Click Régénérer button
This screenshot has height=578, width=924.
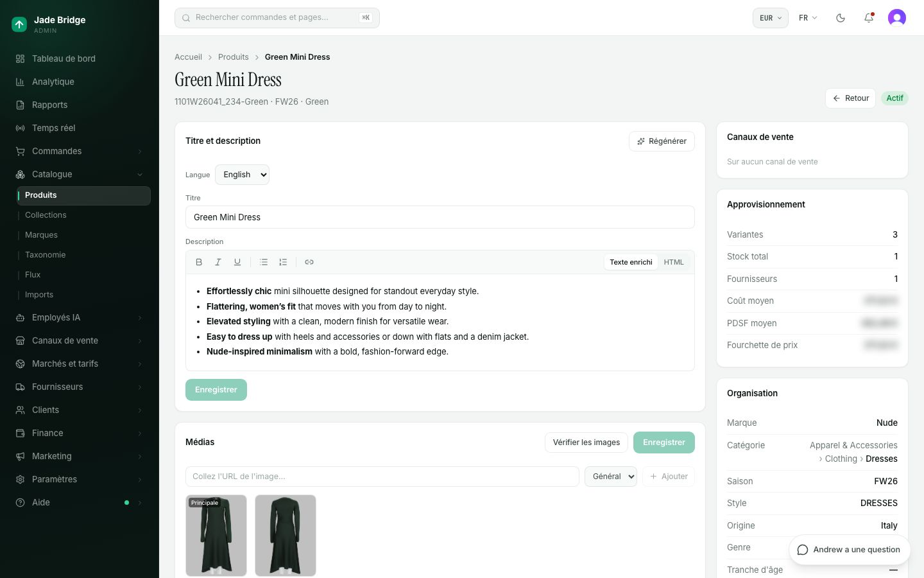click(x=662, y=141)
